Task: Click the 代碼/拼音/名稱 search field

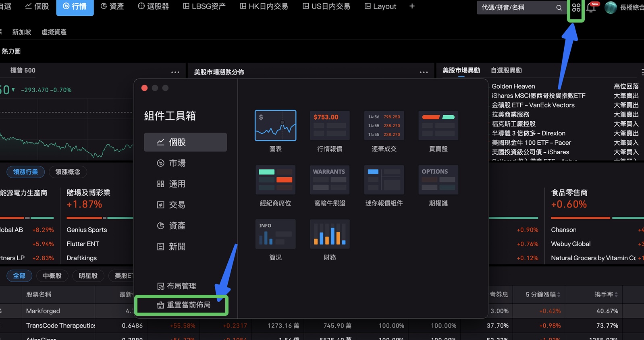Action: click(x=515, y=8)
